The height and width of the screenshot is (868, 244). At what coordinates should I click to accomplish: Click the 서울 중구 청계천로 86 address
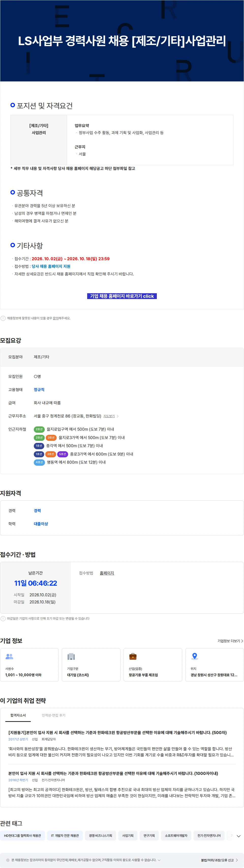click(x=68, y=416)
